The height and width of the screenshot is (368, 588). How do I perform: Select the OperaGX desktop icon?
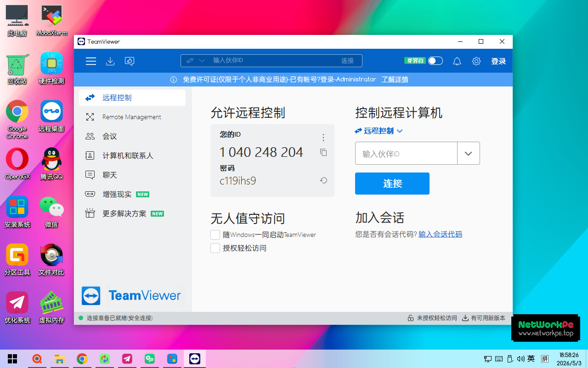[x=17, y=164]
